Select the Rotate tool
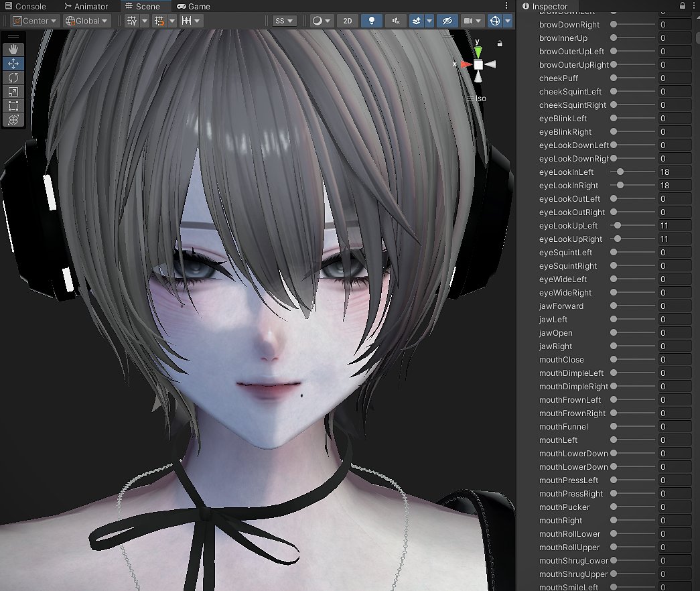The height and width of the screenshot is (591, 700). 13,78
